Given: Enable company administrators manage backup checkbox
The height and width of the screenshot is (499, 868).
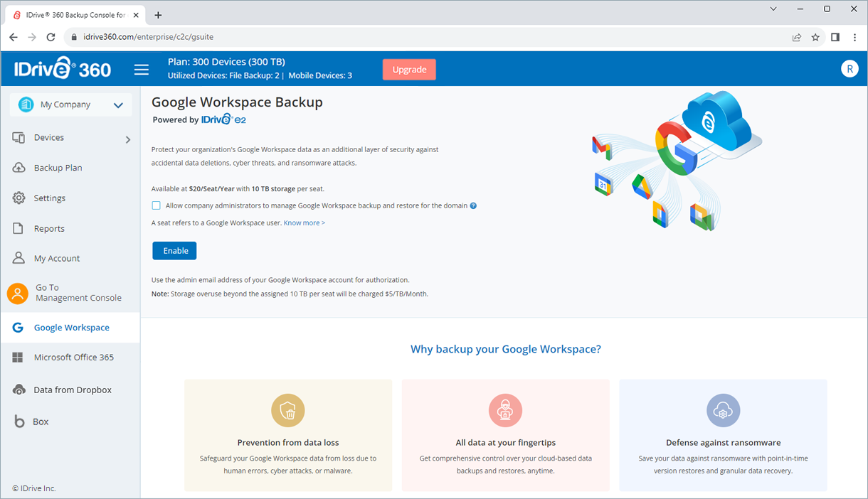Looking at the screenshot, I should point(156,205).
